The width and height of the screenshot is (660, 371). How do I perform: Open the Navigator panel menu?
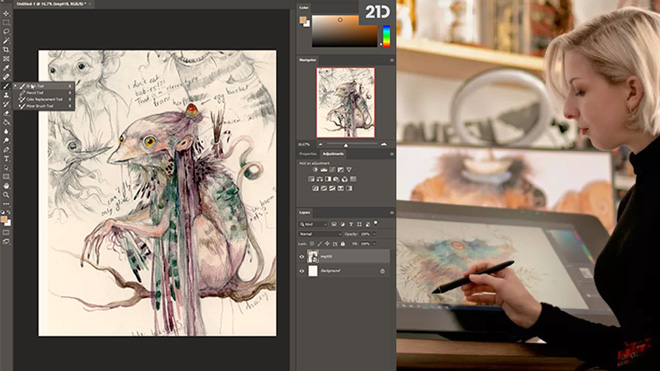click(391, 60)
